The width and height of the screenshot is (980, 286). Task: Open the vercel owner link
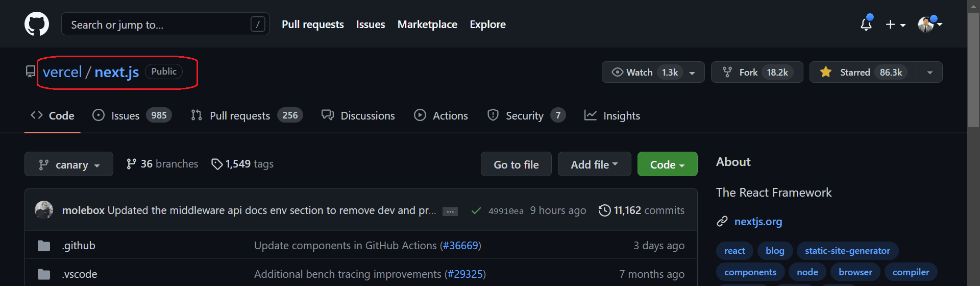(x=62, y=72)
